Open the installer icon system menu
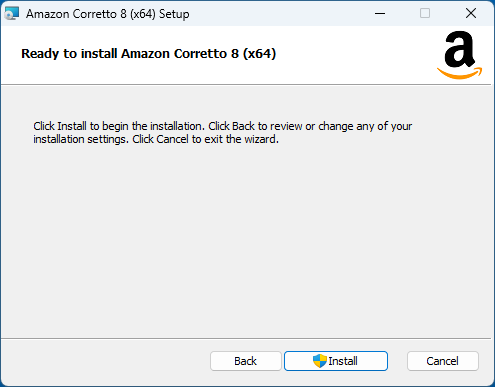 (12, 14)
